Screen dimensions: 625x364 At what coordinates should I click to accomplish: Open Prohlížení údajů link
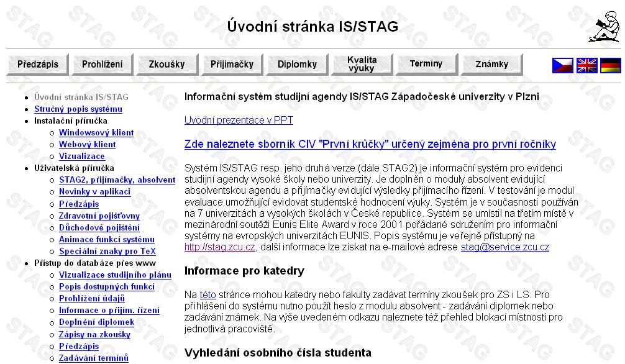(92, 299)
